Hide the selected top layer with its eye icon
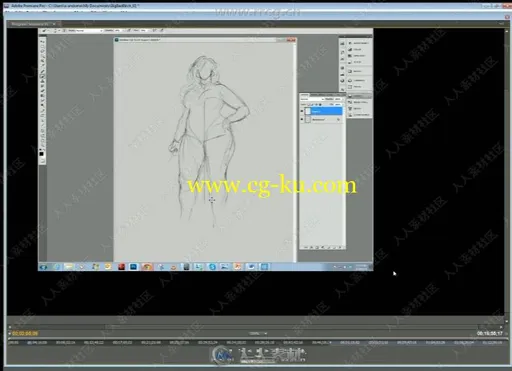 coord(302,111)
